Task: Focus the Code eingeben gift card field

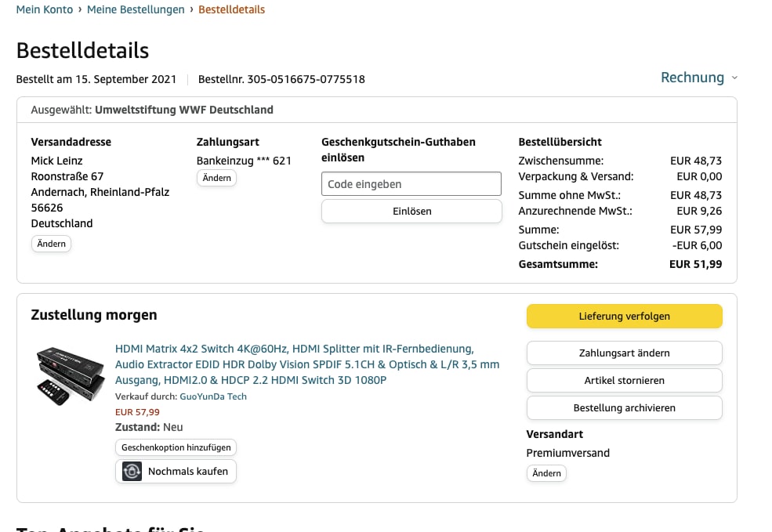Action: pyautogui.click(x=411, y=184)
